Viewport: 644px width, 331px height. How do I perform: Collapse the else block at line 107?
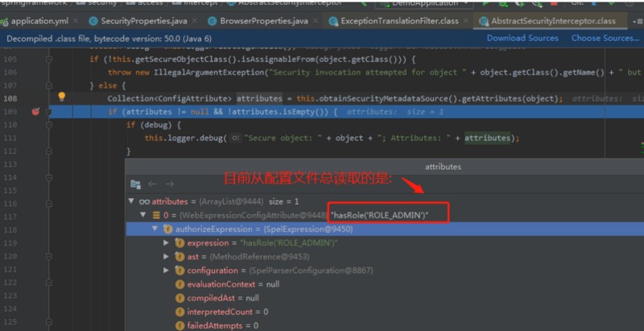coord(49,85)
